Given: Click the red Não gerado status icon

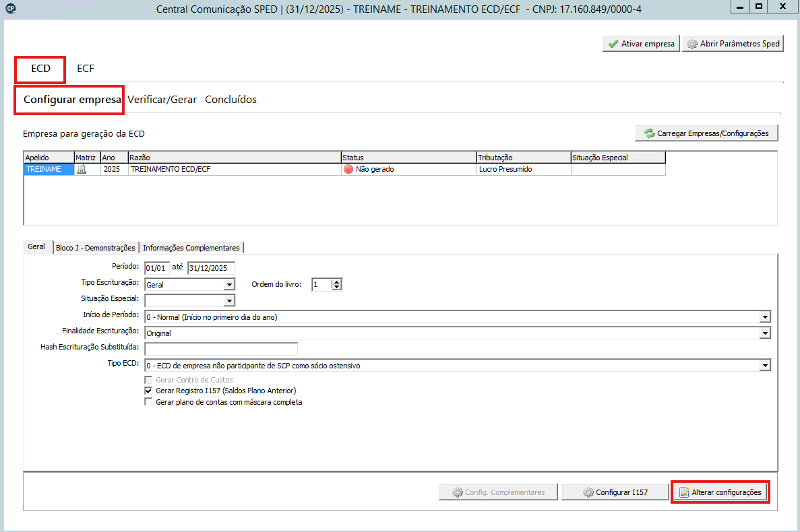Looking at the screenshot, I should coord(348,169).
